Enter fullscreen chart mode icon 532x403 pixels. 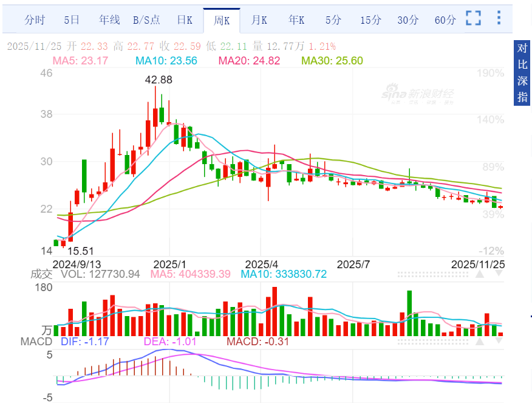point(473,18)
